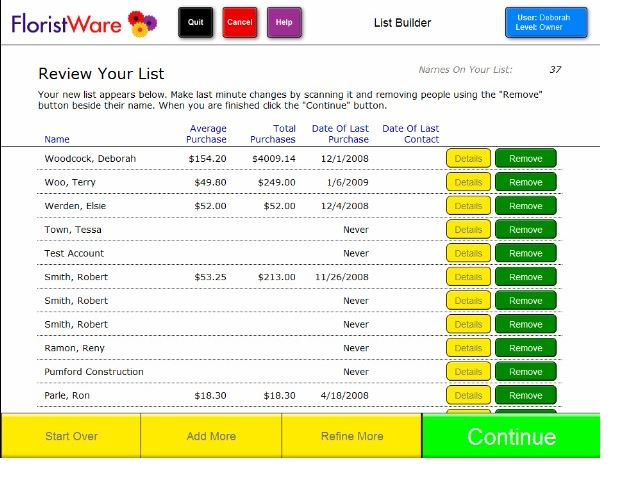Click the $154.20 average purchase value

tap(207, 158)
